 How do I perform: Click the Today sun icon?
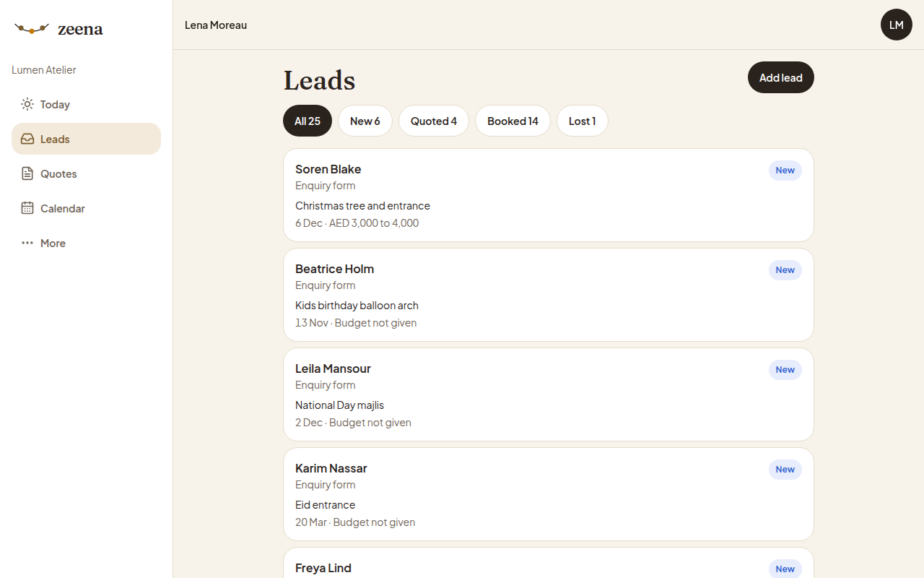(x=27, y=104)
